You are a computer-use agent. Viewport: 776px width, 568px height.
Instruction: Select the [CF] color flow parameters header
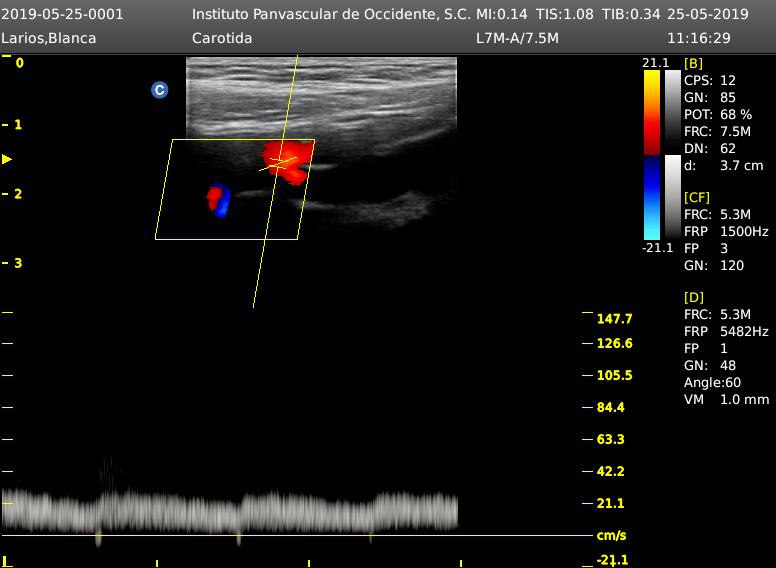pyautogui.click(x=697, y=197)
